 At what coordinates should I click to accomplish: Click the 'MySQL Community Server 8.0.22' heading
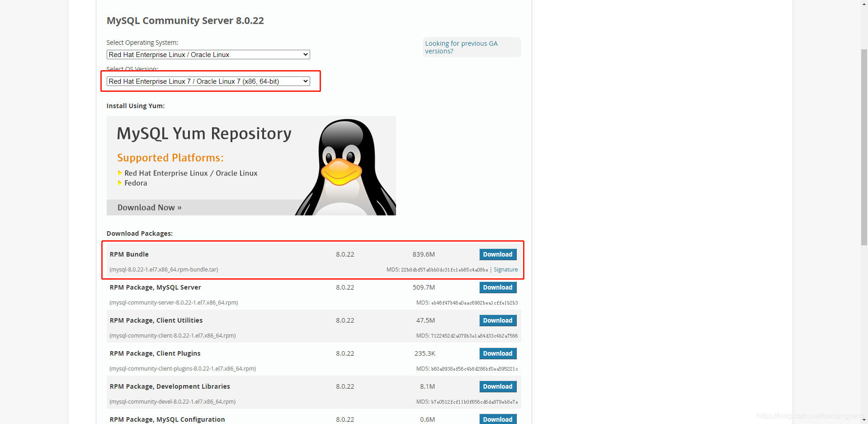185,21
